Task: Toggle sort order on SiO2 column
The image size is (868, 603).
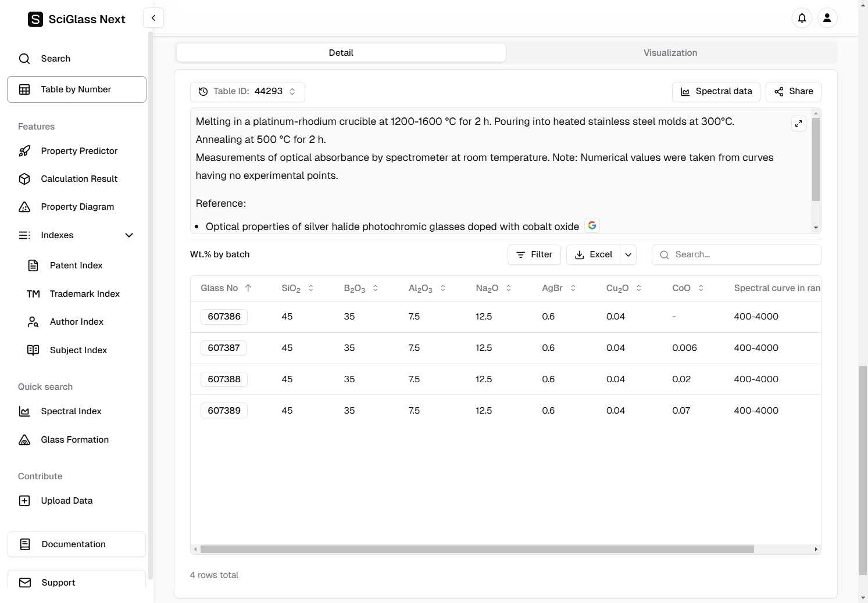Action: tap(310, 288)
